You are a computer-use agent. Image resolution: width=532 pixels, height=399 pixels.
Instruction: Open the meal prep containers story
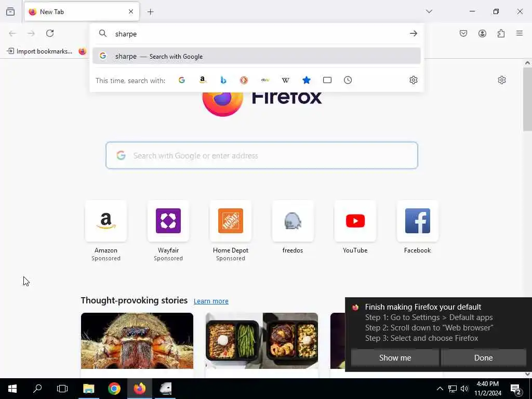pos(262,341)
